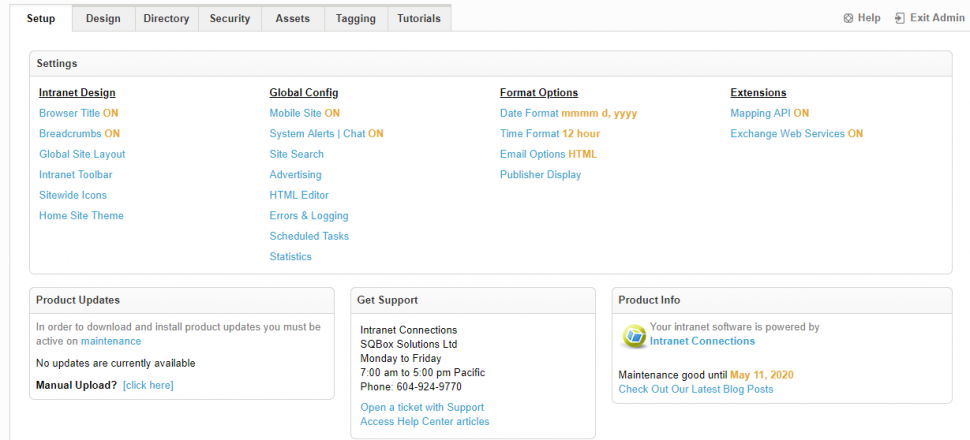
Task: Open Exchange Web Services extension
Action: click(796, 133)
